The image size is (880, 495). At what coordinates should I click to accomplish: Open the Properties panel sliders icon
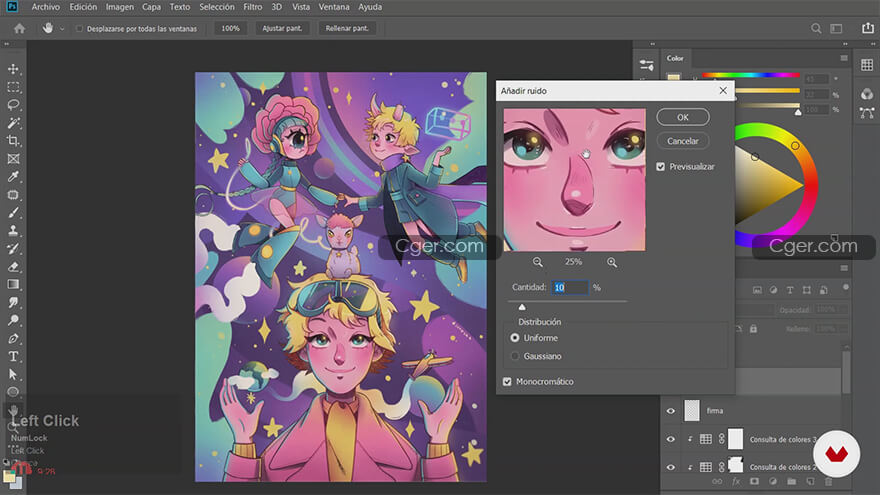pos(647,65)
